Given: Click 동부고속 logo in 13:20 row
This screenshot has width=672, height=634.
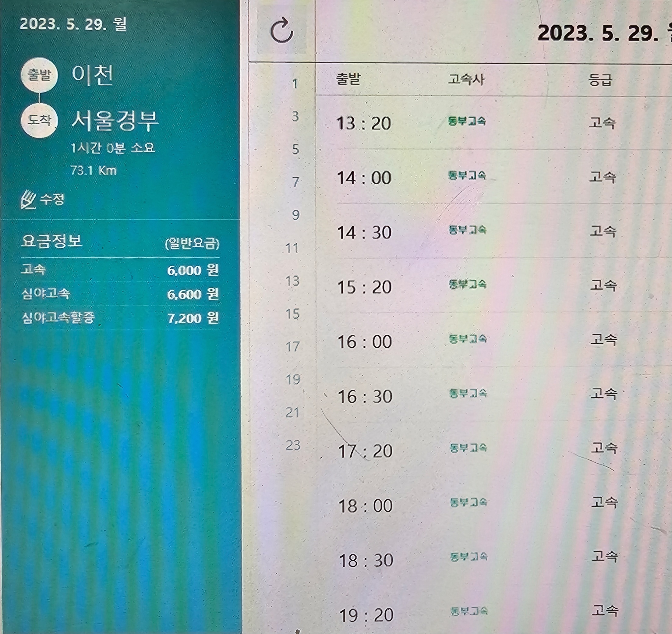Looking at the screenshot, I should point(467,121).
